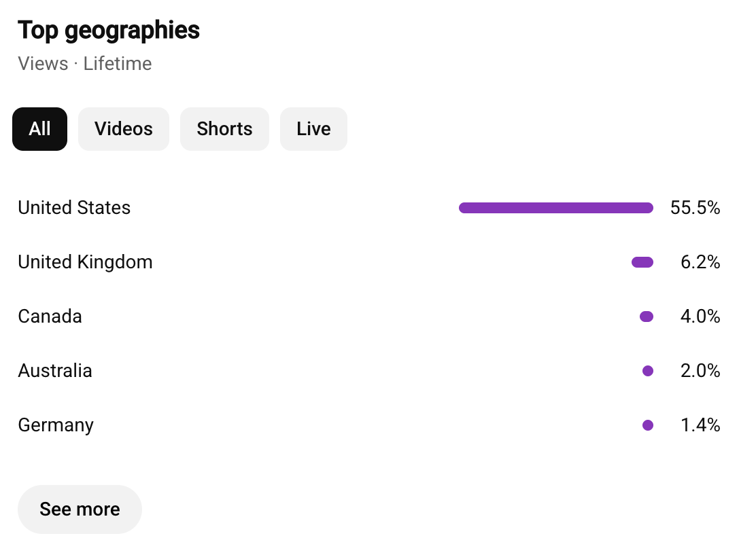Click the Top geographies heading
Image resolution: width=756 pixels, height=557 pixels.
(109, 31)
